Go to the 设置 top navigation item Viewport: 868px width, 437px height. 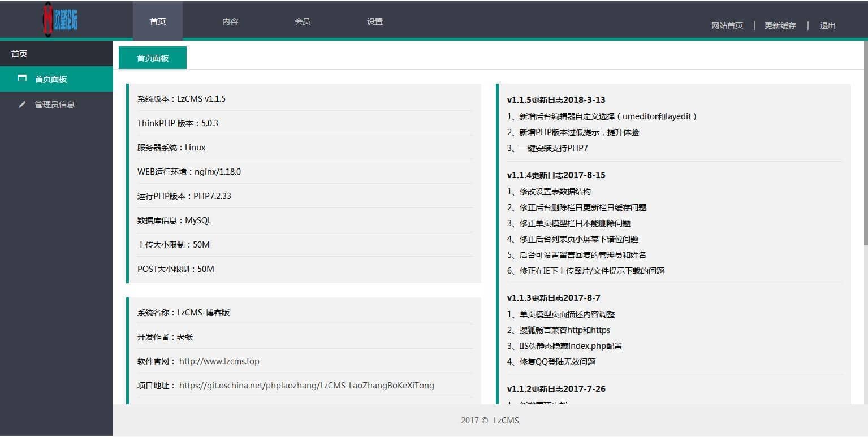(375, 21)
